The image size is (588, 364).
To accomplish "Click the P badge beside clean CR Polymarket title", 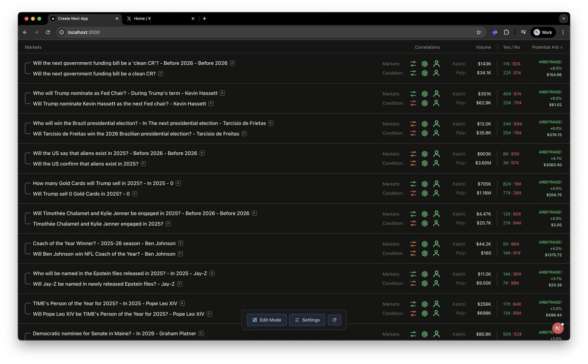I will click(x=161, y=73).
